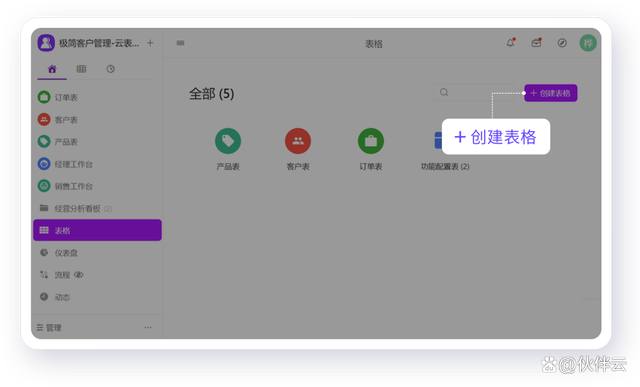The height and width of the screenshot is (387, 640).
Task: Expand the 管理 menu at sidebar bottom
Action: click(x=49, y=327)
